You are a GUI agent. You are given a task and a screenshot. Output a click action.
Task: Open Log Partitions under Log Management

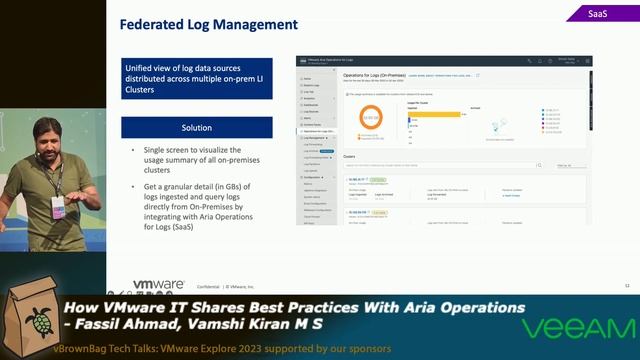coord(312,164)
